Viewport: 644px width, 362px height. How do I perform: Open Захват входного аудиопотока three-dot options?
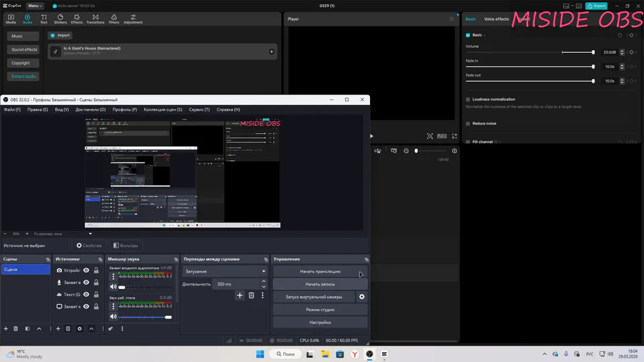click(x=113, y=277)
